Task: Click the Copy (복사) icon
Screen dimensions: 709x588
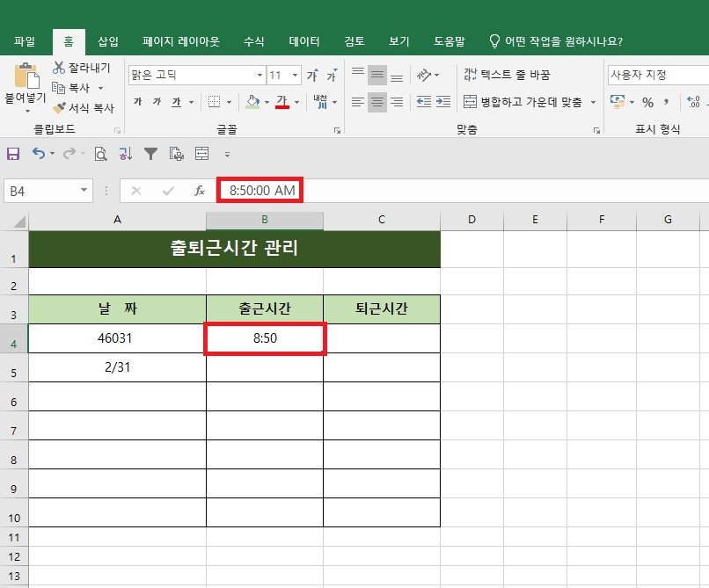Action: tap(58, 88)
